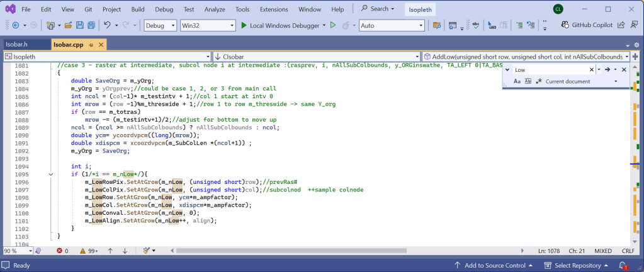644x272 pixels.
Task: Click the Open File folder icon
Action: click(67, 25)
